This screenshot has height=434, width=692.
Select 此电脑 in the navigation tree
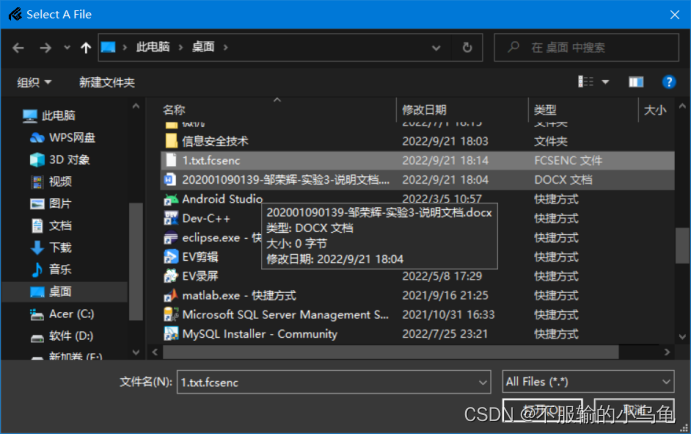pyautogui.click(x=49, y=116)
